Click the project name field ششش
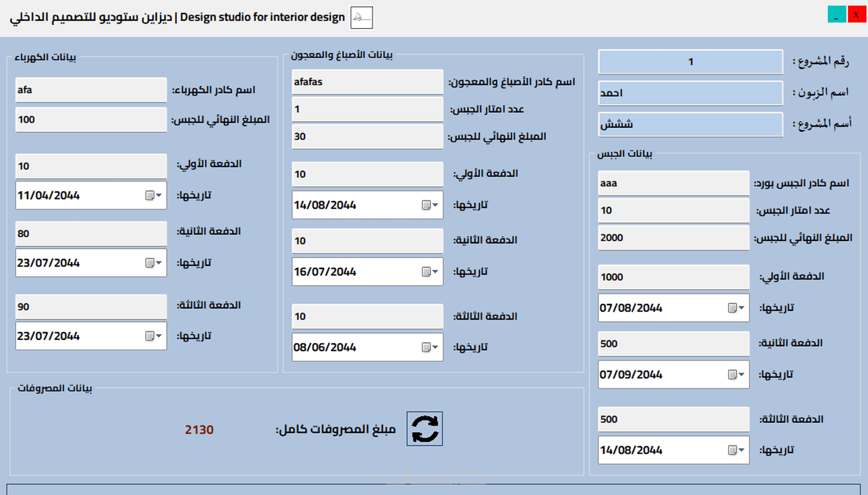 tap(690, 125)
